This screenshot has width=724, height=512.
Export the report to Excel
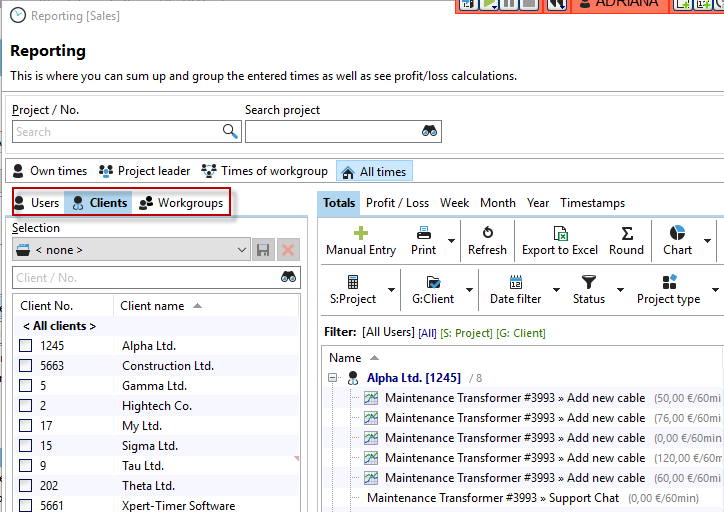[x=560, y=233]
